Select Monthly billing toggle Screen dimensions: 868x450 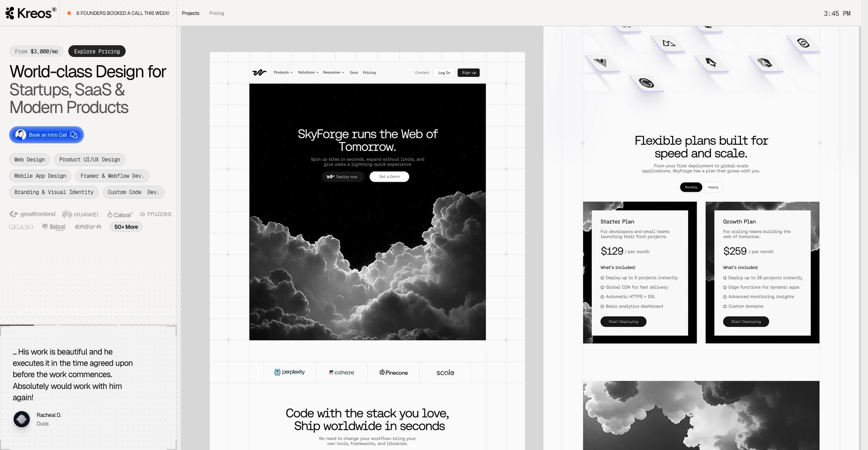point(691,187)
